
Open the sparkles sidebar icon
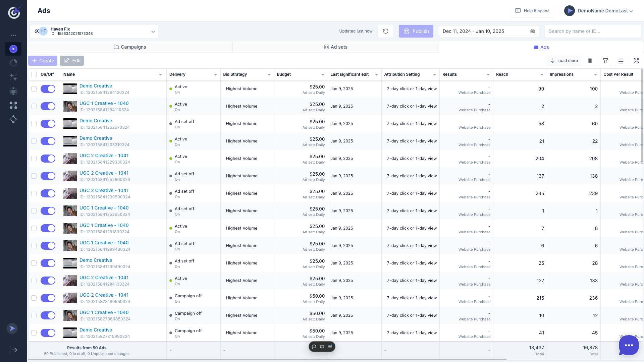coord(13,77)
